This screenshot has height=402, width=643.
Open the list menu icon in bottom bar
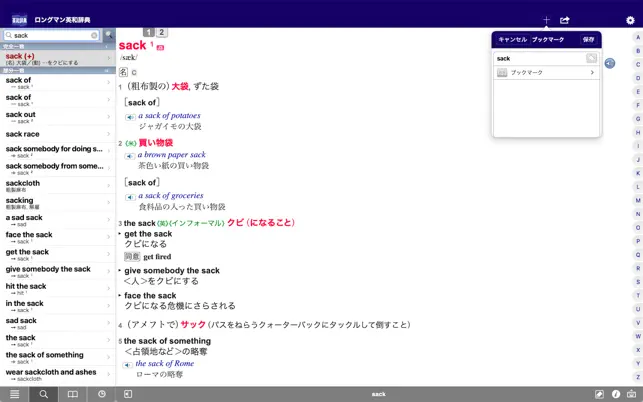14,394
